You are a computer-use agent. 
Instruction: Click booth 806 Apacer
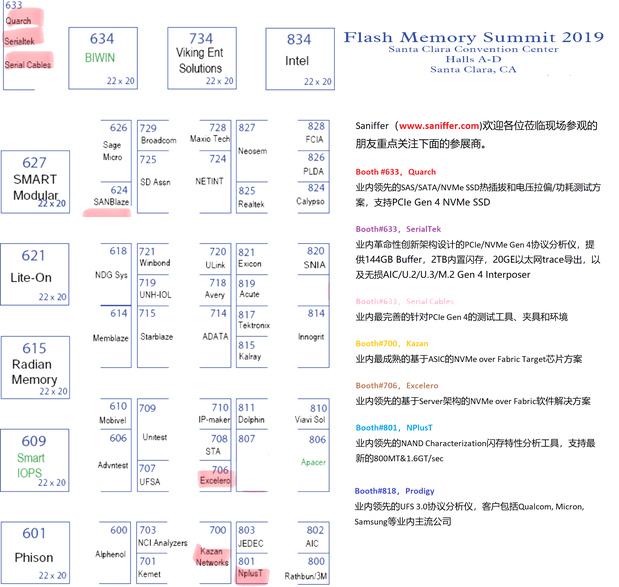313,460
